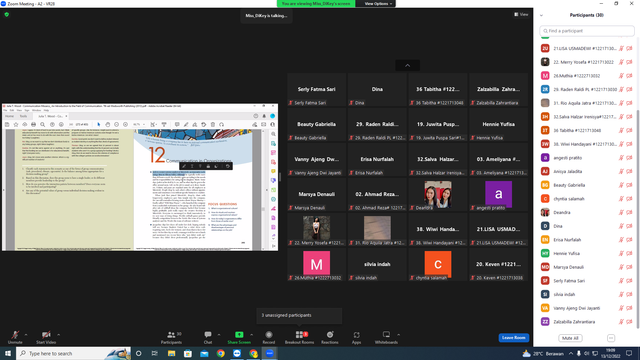The width and height of the screenshot is (640, 360).
Task: Click the Find a participant search field
Action: pos(587,31)
